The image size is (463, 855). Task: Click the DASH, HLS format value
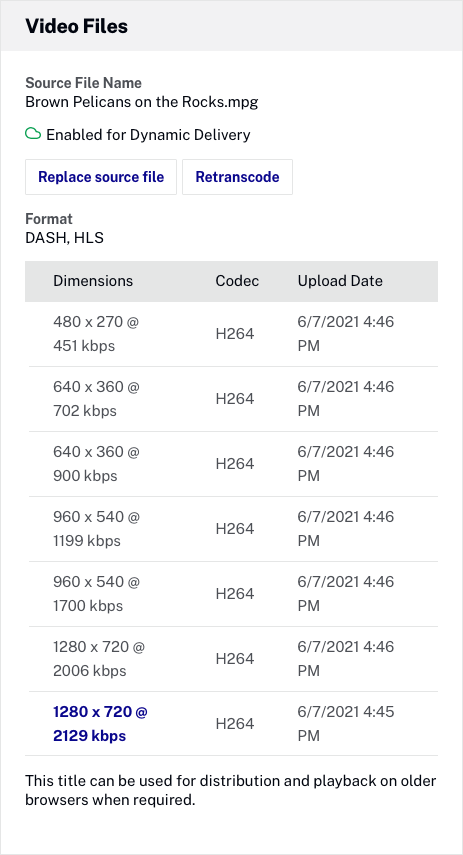[64, 238]
